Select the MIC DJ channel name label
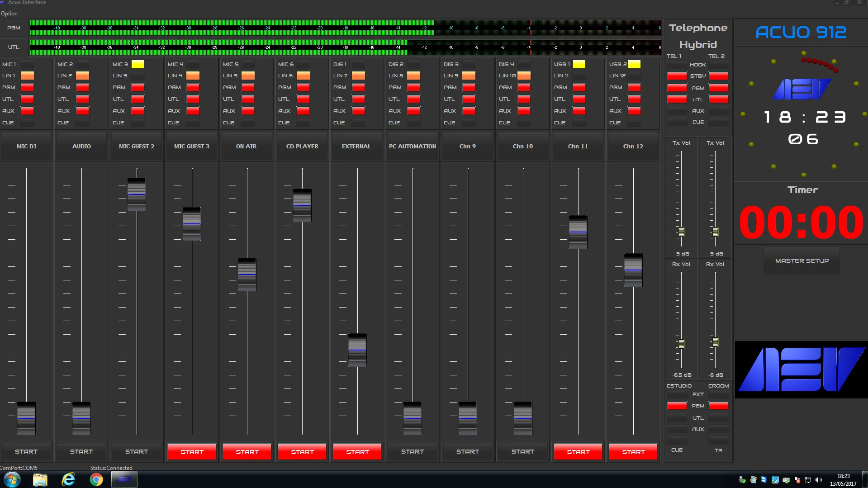Screen dimensions: 868x488 (26, 146)
